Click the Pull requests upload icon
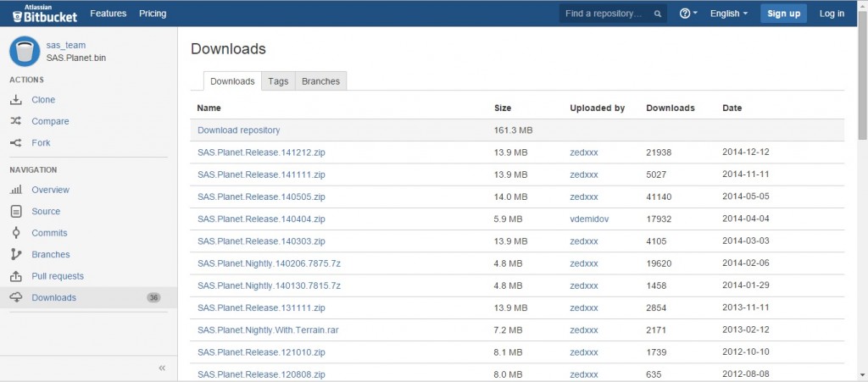Image resolution: width=868 pixels, height=382 pixels. pyautogui.click(x=16, y=276)
